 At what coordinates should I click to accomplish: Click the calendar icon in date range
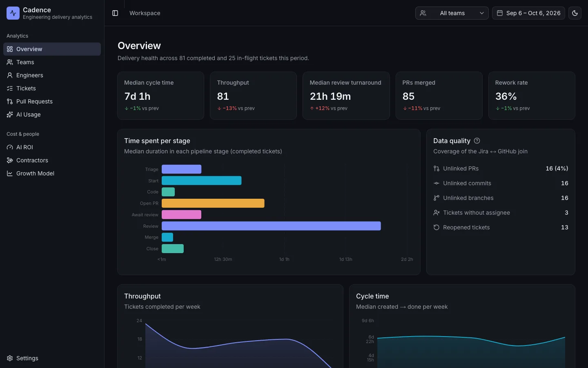click(x=499, y=13)
